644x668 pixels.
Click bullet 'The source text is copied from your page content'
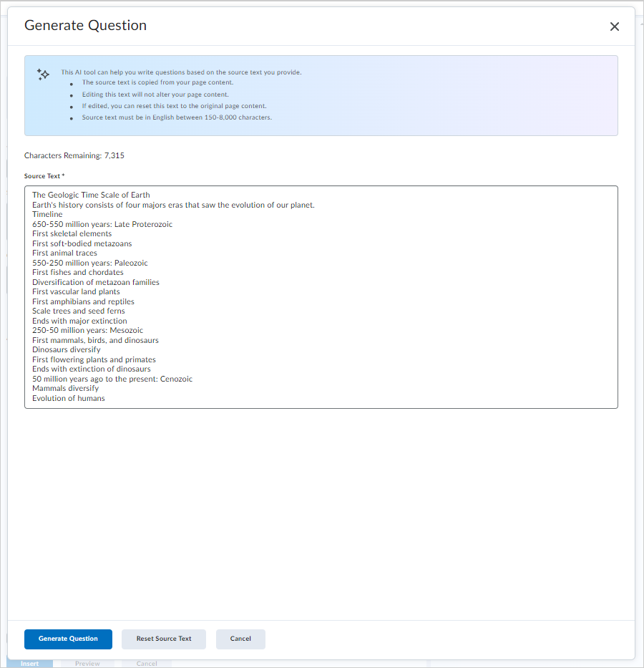click(158, 82)
